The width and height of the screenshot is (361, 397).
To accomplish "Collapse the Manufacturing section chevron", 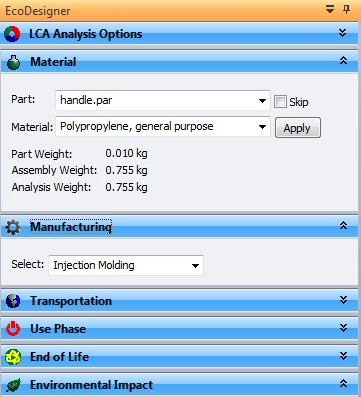I will 343,226.
